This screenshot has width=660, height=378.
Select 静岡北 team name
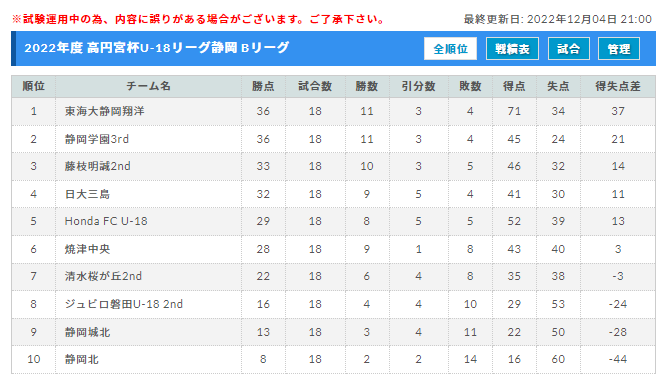81,359
